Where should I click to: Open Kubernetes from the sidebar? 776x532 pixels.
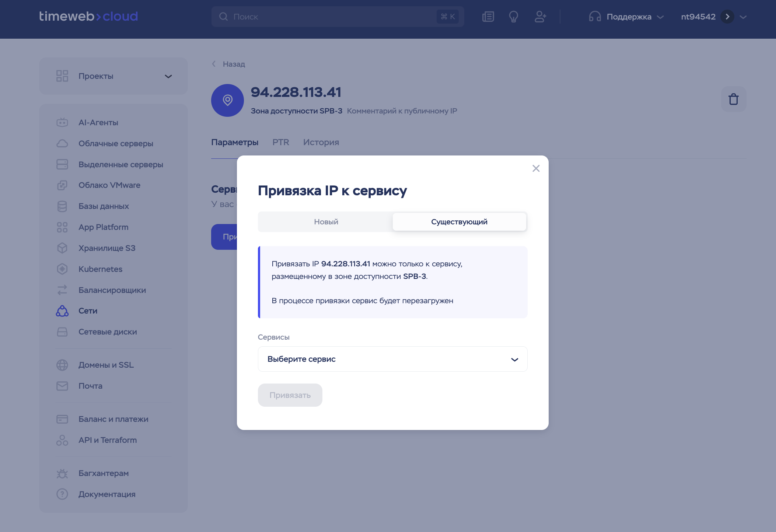[x=100, y=269]
